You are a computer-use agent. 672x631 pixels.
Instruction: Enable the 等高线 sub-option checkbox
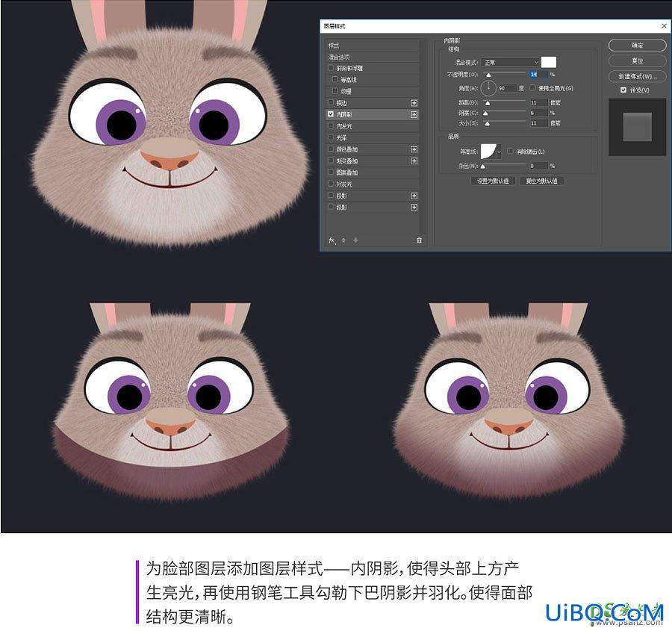coord(335,79)
